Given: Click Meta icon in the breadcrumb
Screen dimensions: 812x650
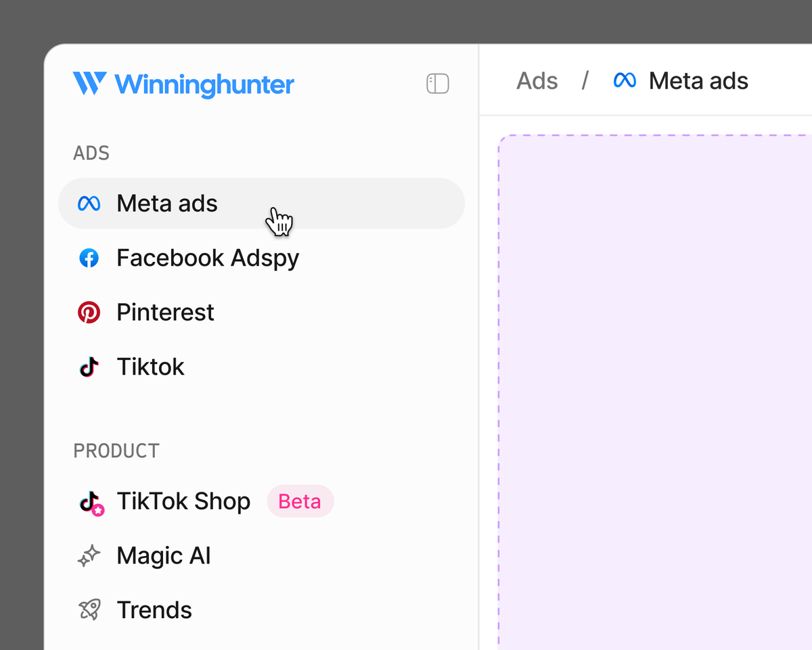Looking at the screenshot, I should tap(625, 81).
